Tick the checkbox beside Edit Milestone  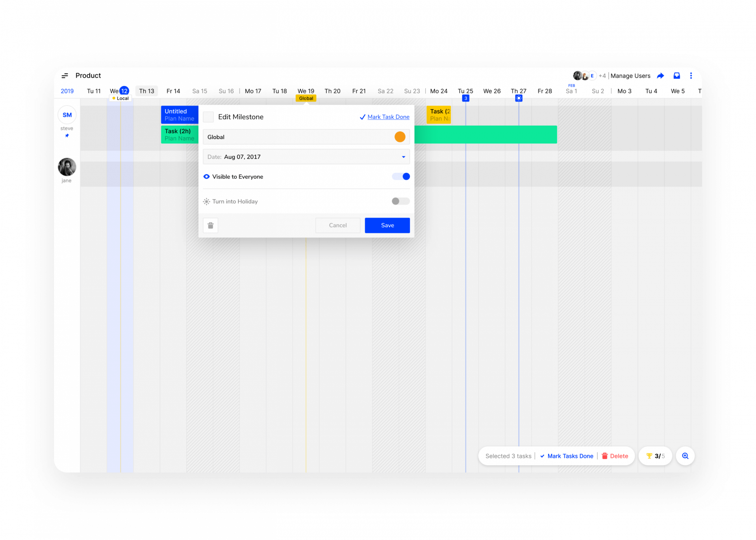pos(208,117)
